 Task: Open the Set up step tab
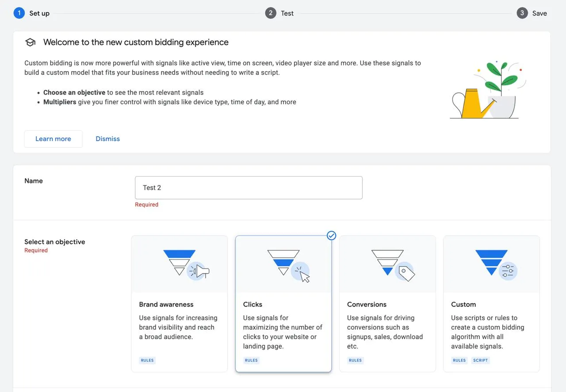coord(32,13)
